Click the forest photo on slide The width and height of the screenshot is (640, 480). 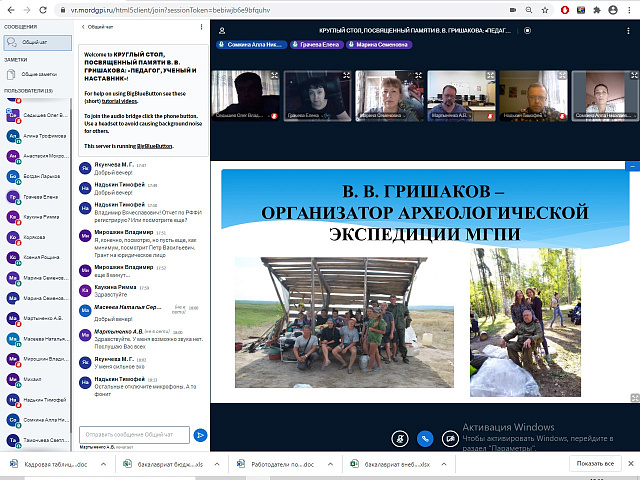point(525,322)
